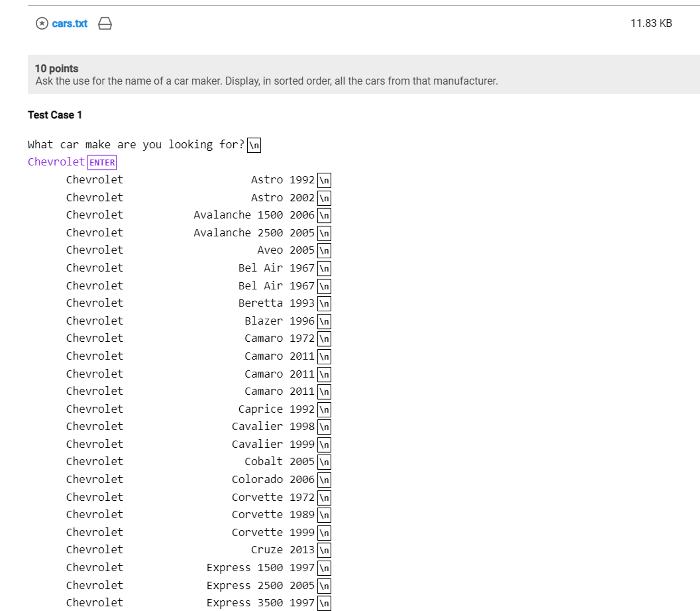Screen dimensions: 700x611
Task: Click the newline marker after 'Astro 1992'
Action: tap(324, 180)
